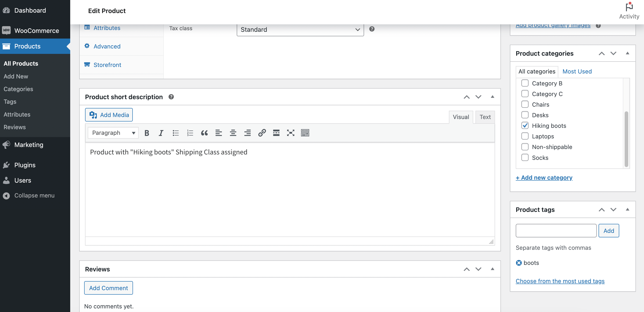Choose from the most used tags
644x312 pixels.
[560, 281]
